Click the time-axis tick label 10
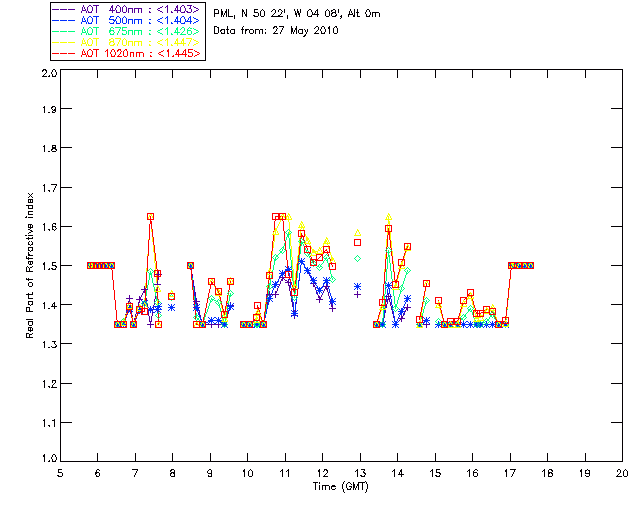The width and height of the screenshot is (640, 512). [247, 473]
